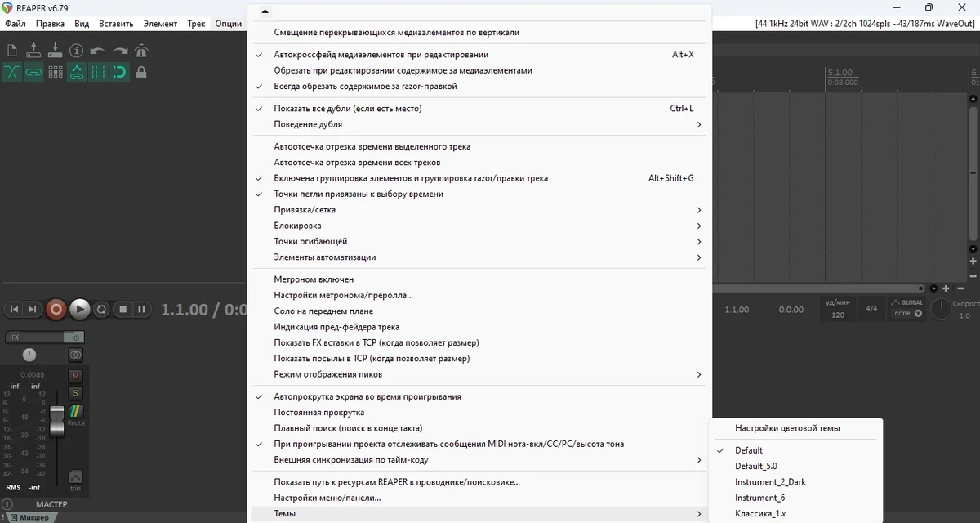Toggle the locking padlock icon
The width and height of the screenshot is (980, 523).
tap(141, 72)
